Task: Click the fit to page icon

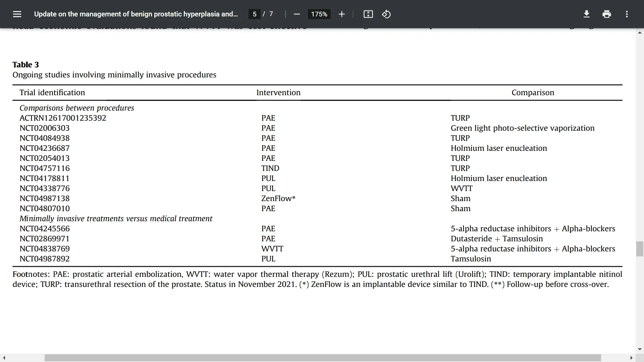Action: pyautogui.click(x=368, y=14)
